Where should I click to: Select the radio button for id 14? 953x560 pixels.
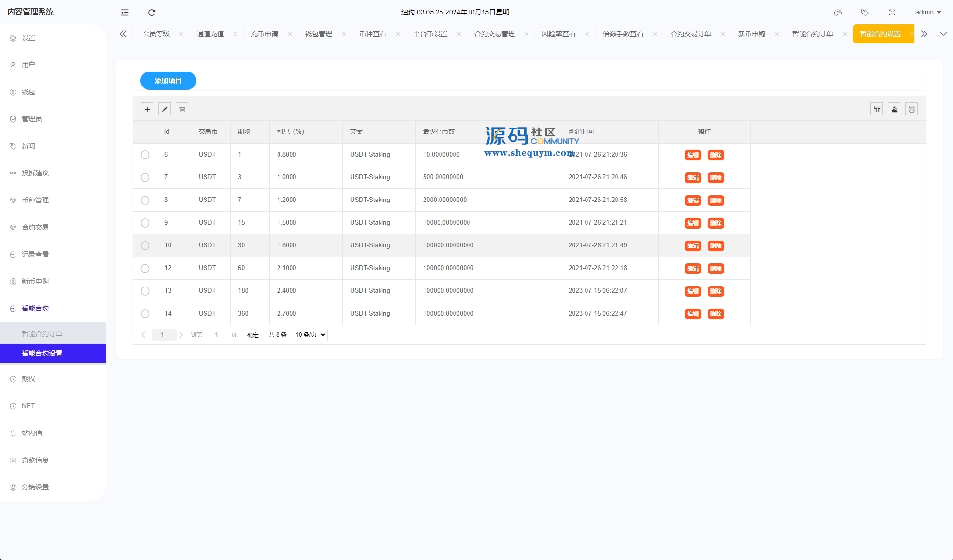pyautogui.click(x=145, y=314)
